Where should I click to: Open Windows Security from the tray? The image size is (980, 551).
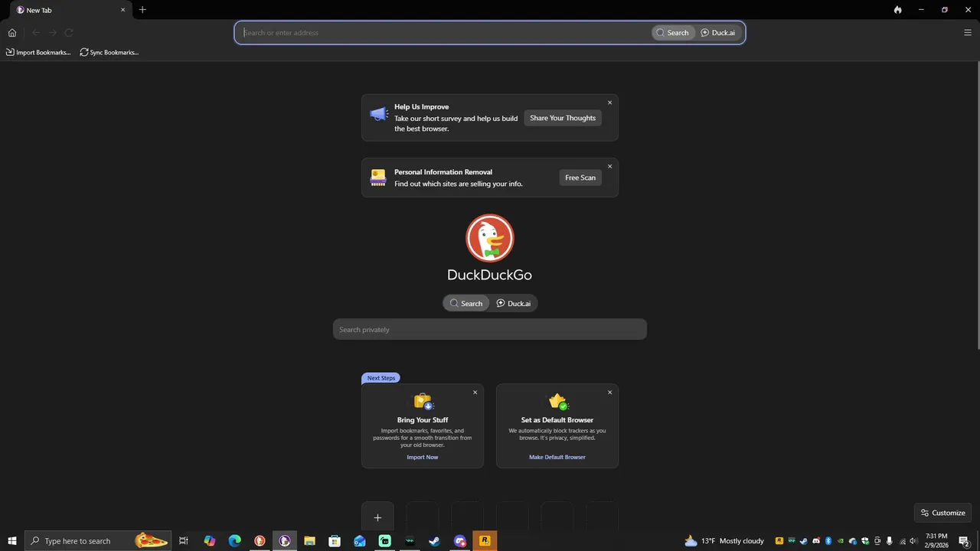(865, 541)
